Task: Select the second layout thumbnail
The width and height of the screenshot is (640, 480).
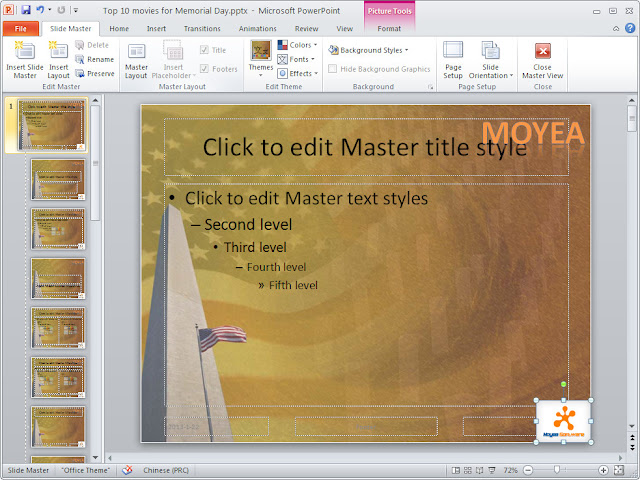Action: pyautogui.click(x=58, y=229)
